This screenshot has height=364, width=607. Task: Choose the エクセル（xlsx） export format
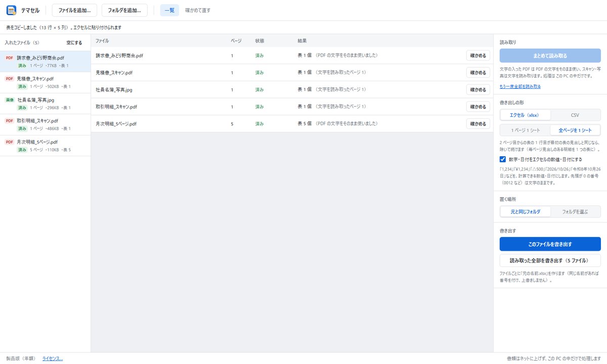tap(525, 115)
